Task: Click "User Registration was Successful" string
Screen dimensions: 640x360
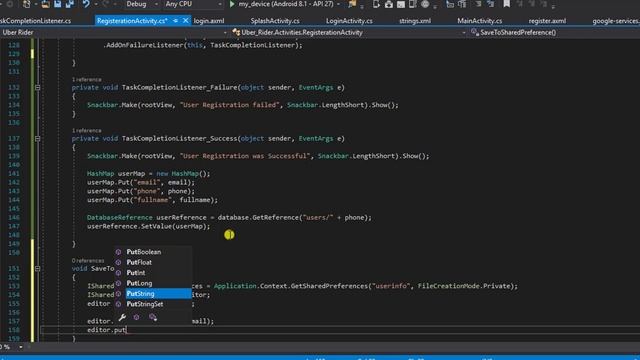Action: click(x=245, y=156)
